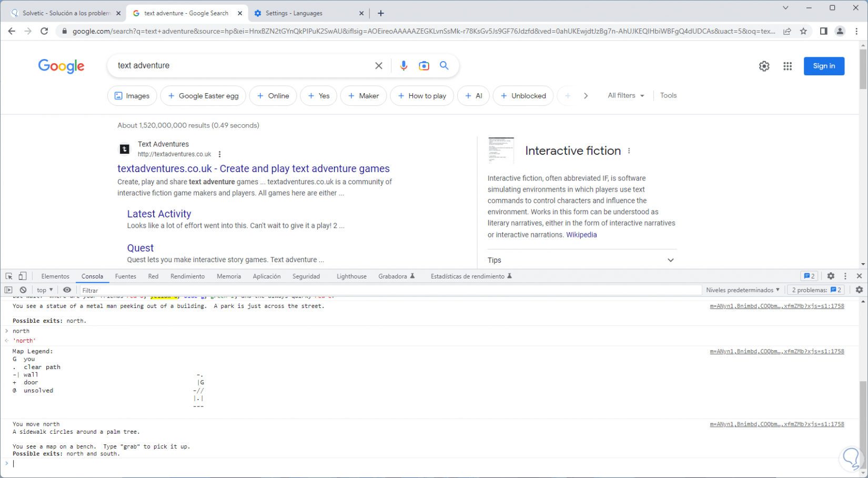This screenshot has width=868, height=478.
Task: Open a new browser tab with the plus
Action: (x=381, y=13)
